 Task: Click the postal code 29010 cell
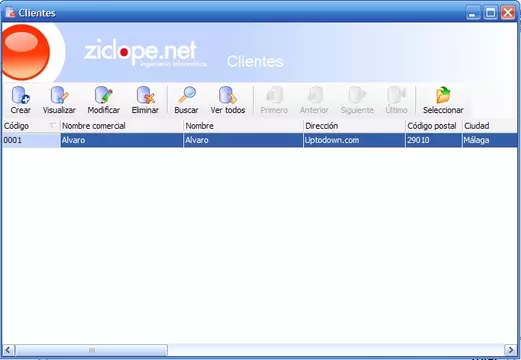(x=434, y=140)
